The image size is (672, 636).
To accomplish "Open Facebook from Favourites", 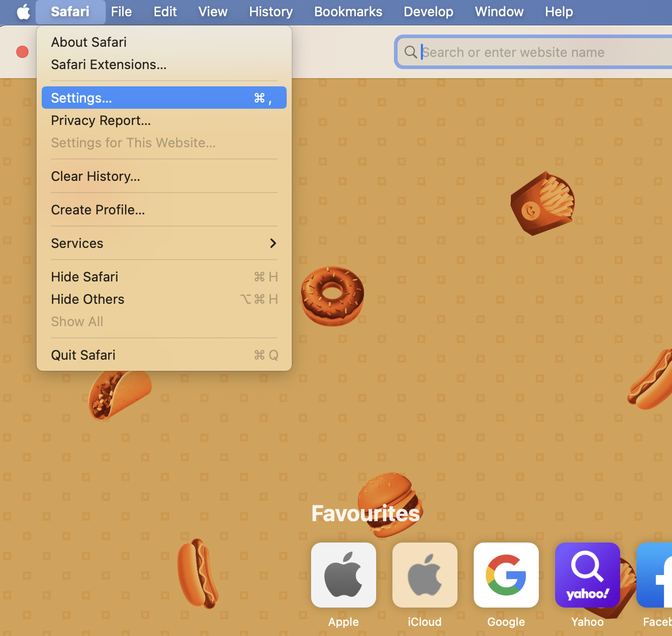I will [x=658, y=575].
